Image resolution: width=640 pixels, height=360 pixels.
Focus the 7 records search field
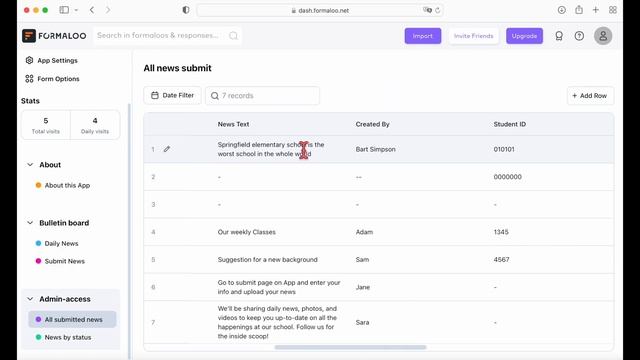pyautogui.click(x=262, y=96)
